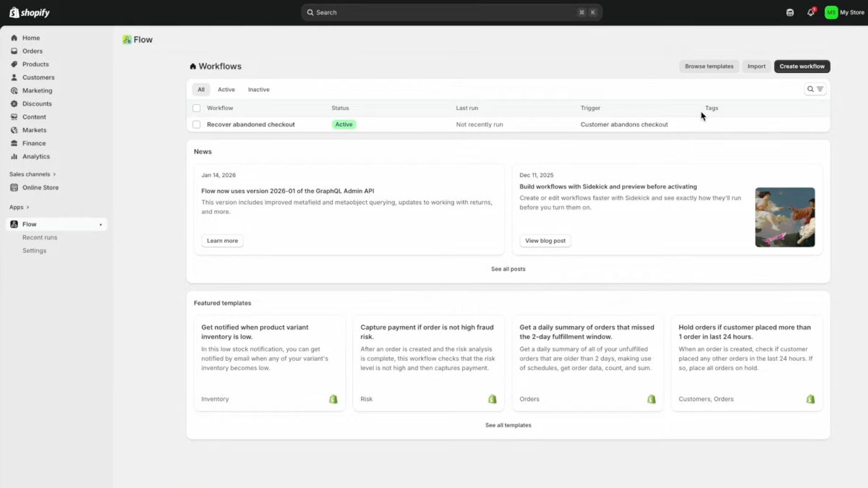Click the Import button

pyautogui.click(x=757, y=67)
